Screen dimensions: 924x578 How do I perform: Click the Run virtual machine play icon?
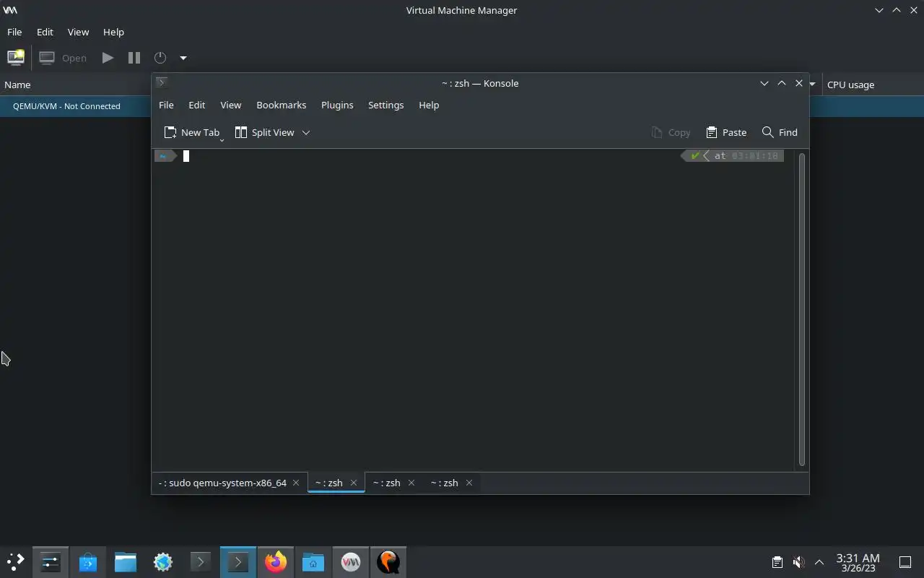pos(108,58)
